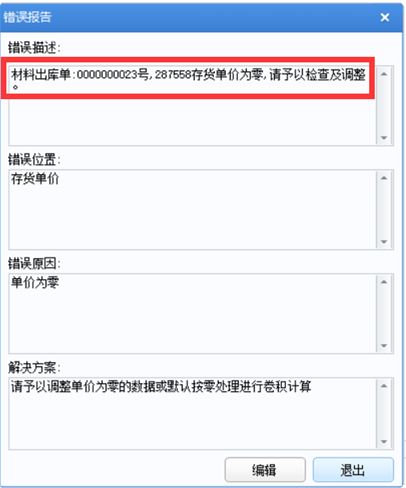Click the 单价为零 text in 错误原因 box
The image size is (406, 488).
(x=35, y=283)
